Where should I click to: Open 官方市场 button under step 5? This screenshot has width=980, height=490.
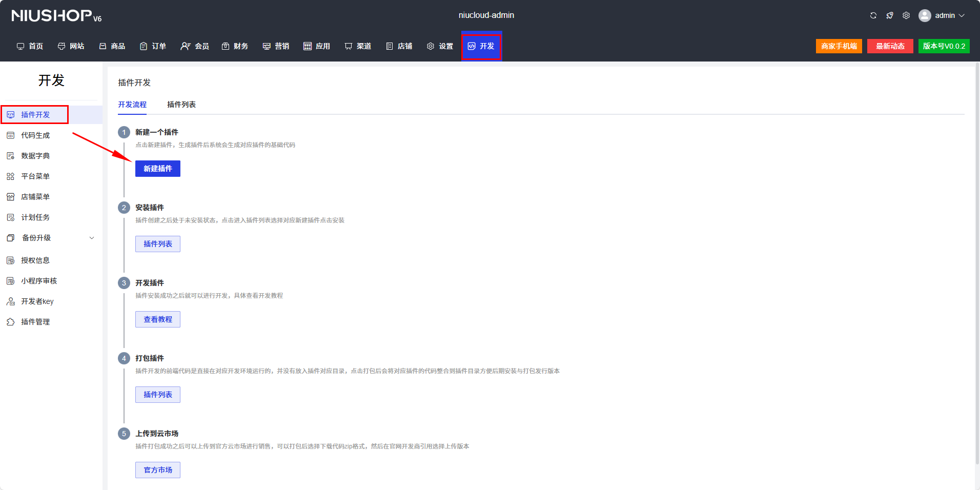(x=158, y=470)
